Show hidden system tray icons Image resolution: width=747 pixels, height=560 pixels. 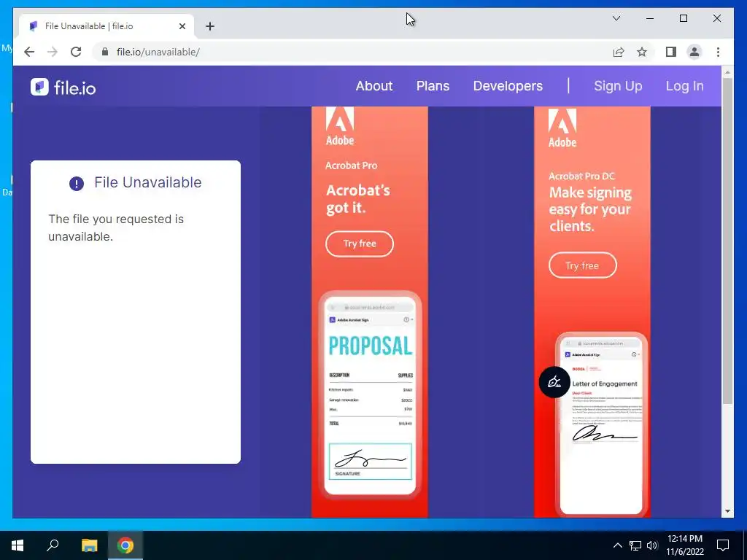point(617,545)
